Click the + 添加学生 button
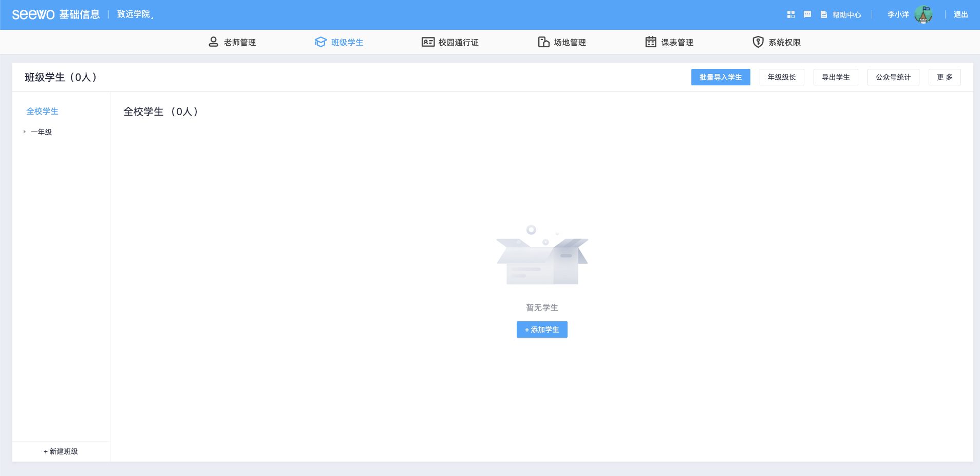980x476 pixels. [542, 329]
